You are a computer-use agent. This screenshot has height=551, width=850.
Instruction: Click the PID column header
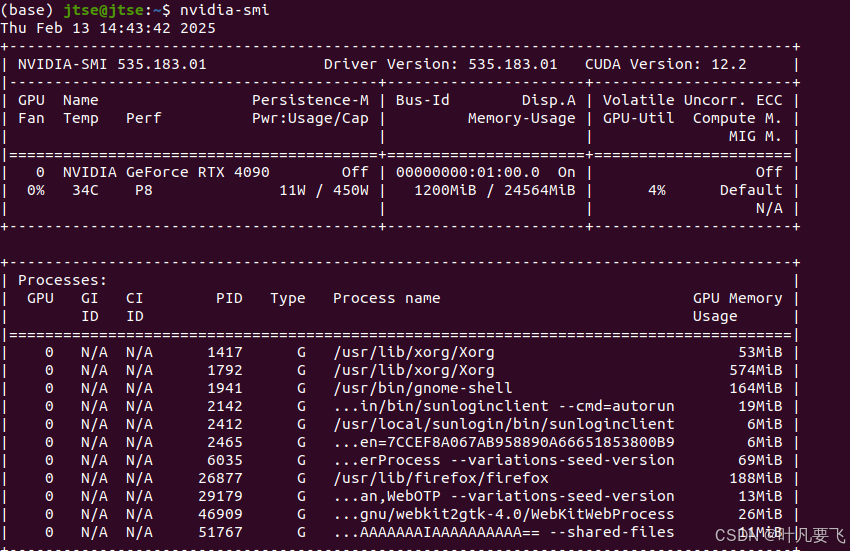[x=229, y=298]
